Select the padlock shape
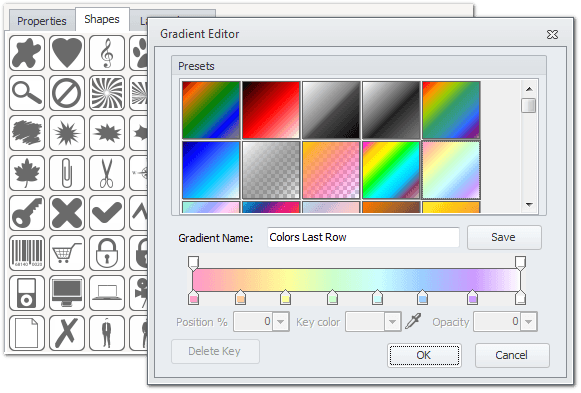The width and height of the screenshot is (581, 393). (x=107, y=253)
